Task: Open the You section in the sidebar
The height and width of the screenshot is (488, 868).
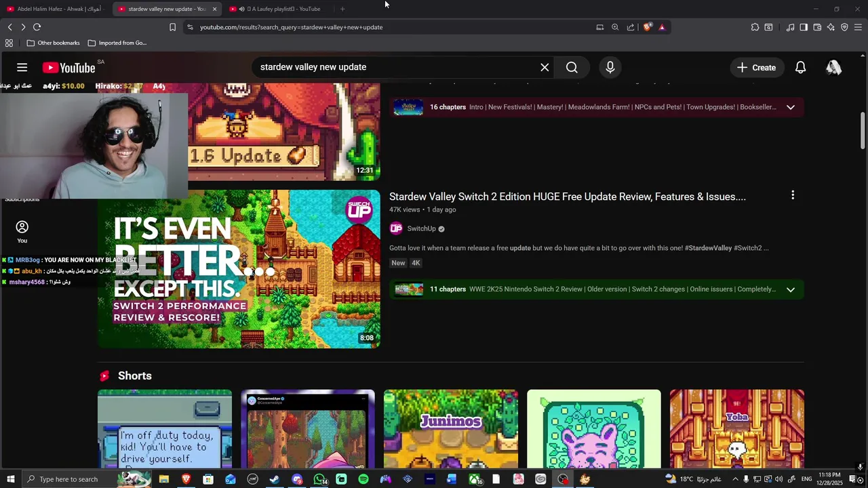Action: pos(22,232)
